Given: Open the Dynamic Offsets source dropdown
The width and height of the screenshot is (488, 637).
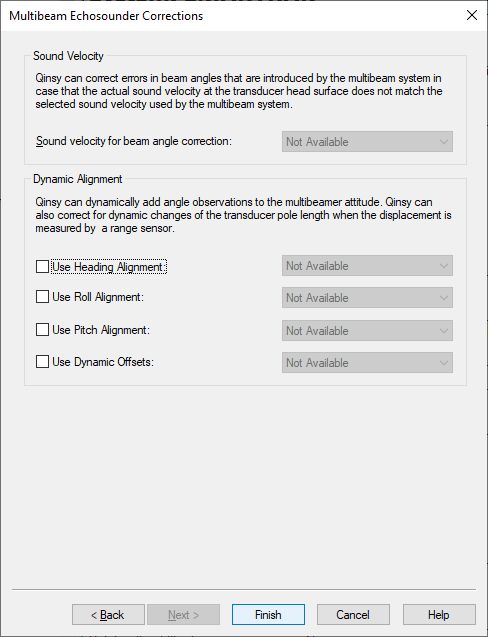Looking at the screenshot, I should (367, 363).
